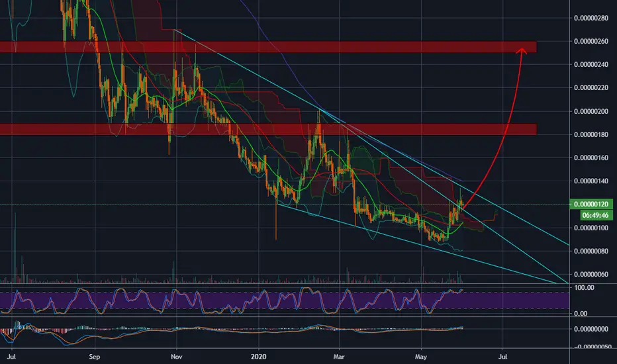This screenshot has height=364, width=617.
Task: Click the 0.00000100 price axis label
Action: (591, 228)
